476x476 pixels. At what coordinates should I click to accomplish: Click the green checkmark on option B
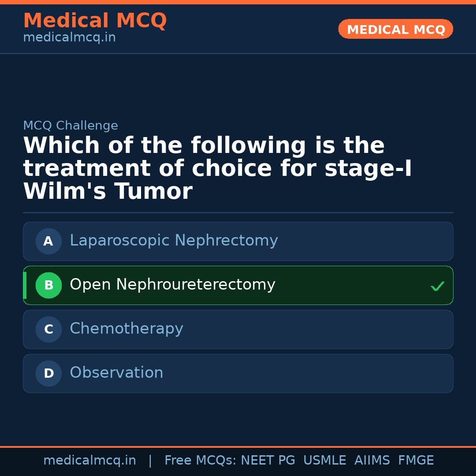(438, 286)
